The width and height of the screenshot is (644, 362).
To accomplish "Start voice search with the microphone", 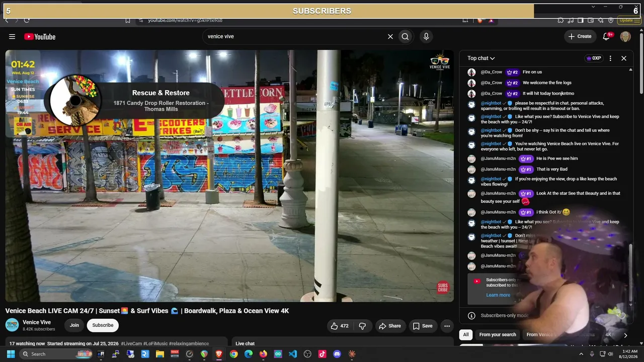I will (426, 36).
